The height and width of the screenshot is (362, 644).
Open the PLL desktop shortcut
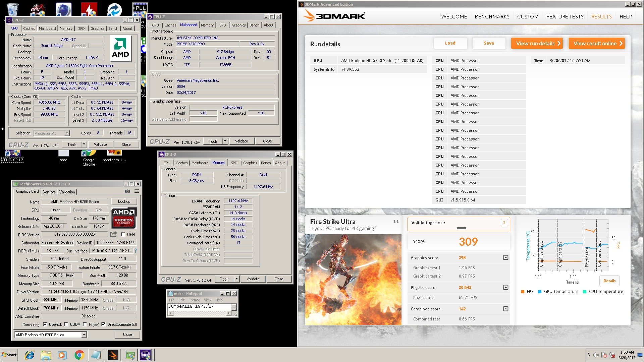point(140,9)
